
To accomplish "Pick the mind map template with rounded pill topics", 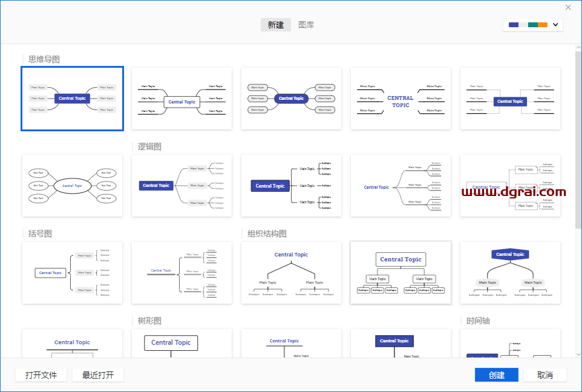I will click(x=291, y=99).
